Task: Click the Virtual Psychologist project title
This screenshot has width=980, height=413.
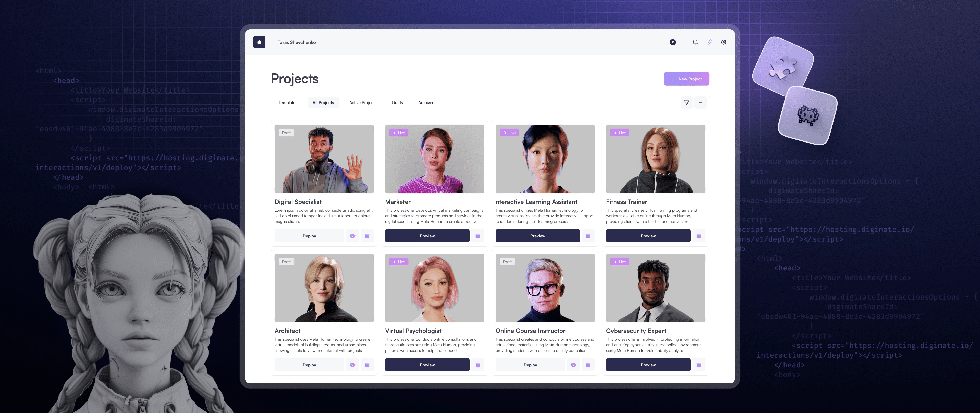Action: click(x=413, y=331)
